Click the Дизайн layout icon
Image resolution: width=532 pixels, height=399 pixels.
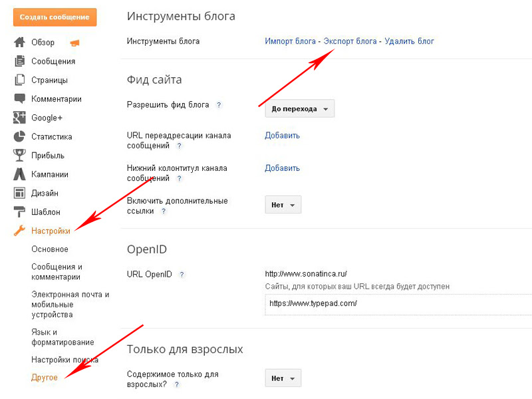(x=19, y=193)
